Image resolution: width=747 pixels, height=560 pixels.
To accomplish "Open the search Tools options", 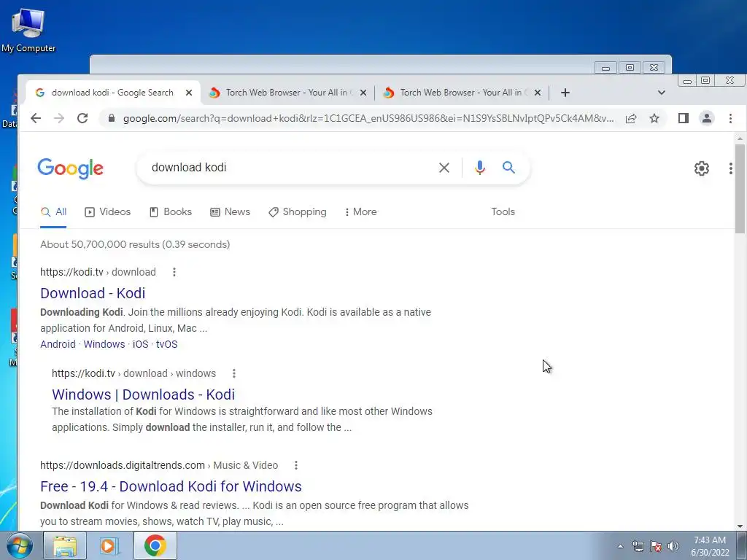I will click(x=503, y=212).
